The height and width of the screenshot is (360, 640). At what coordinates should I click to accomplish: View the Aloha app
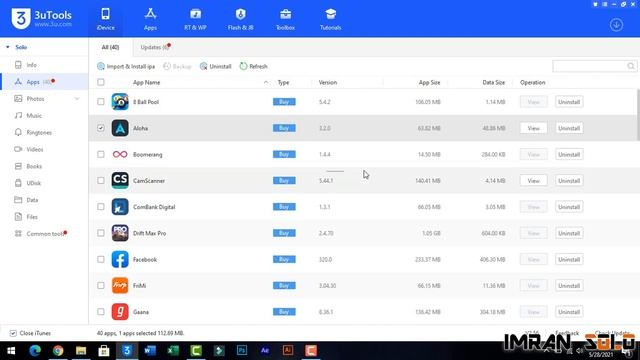[533, 128]
